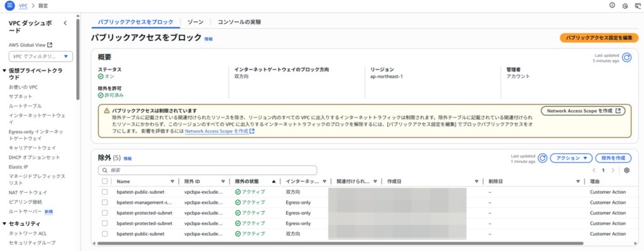Viewport: 644px width, 251px height.
Task: Open お使いの VPC in sidebar
Action: pyautogui.click(x=23, y=87)
